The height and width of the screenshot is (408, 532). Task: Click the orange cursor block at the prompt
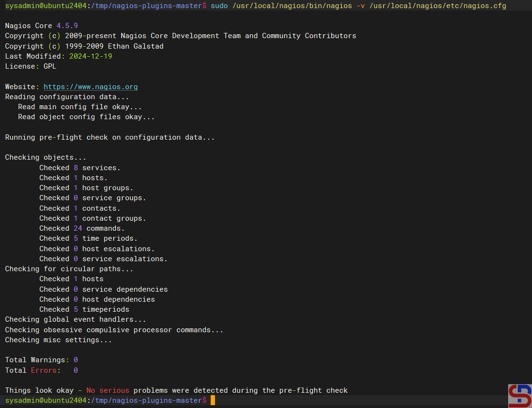tap(213, 400)
